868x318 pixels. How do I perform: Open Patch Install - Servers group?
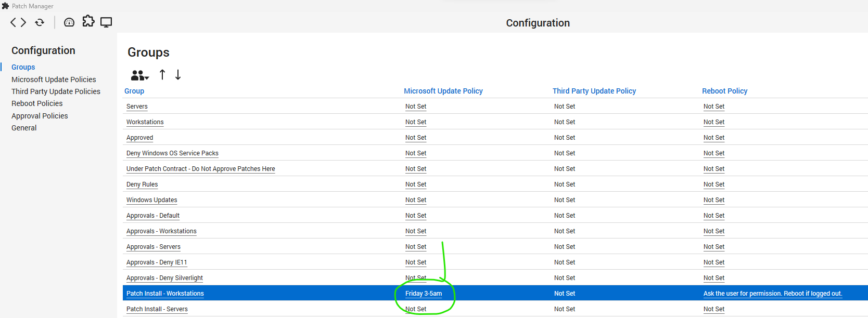click(157, 309)
